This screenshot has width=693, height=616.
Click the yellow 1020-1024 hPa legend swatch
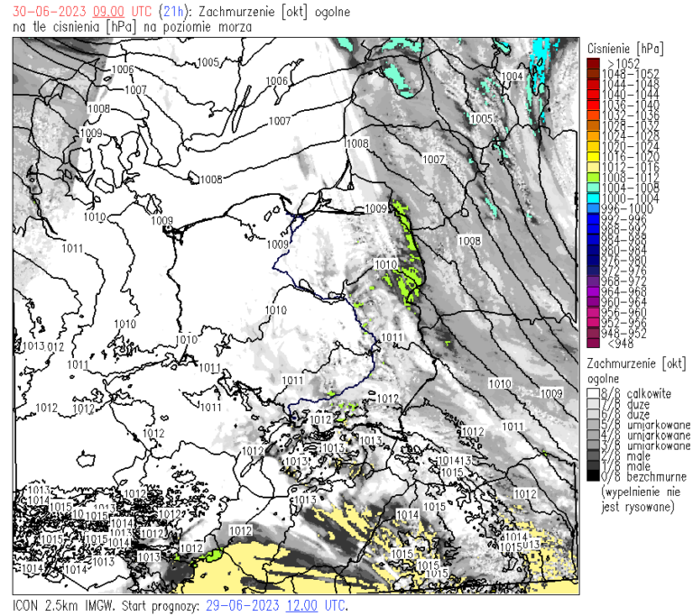coord(592,145)
